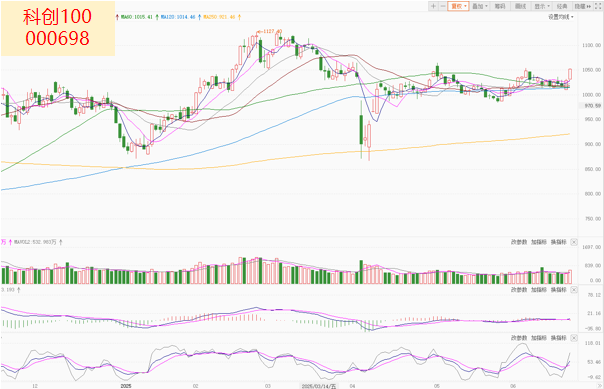Open the 复权 dropdown
604x389 pixels.
pyautogui.click(x=458, y=6)
